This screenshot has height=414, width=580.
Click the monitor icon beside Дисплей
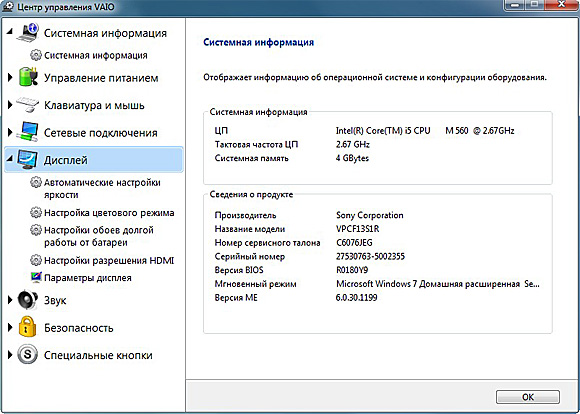click(27, 160)
